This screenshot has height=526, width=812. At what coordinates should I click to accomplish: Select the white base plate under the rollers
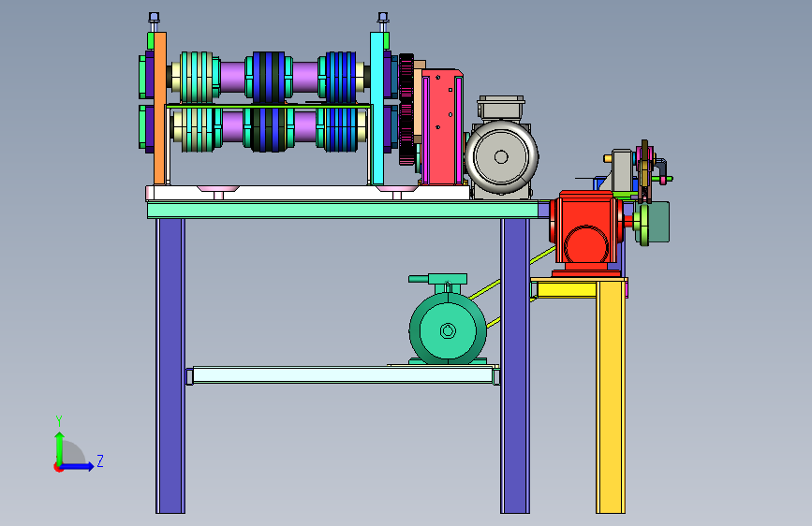pos(307,193)
